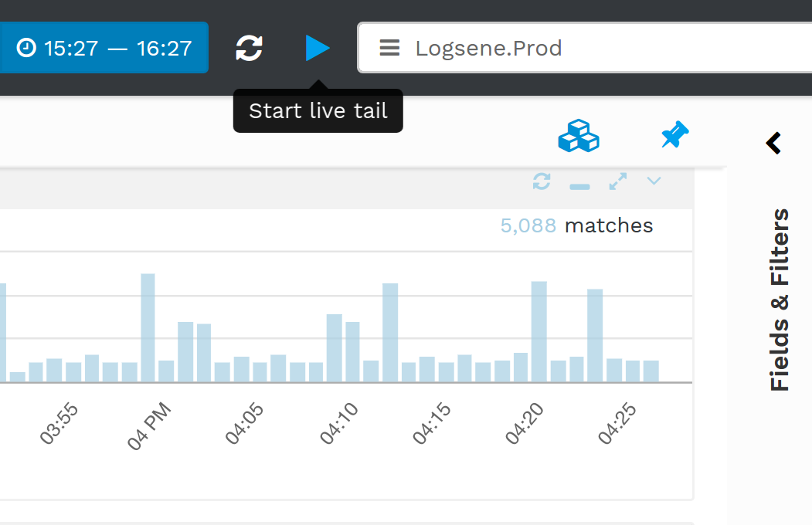The image size is (812, 525).
Task: Click the refresh icon in top bar
Action: tap(249, 48)
